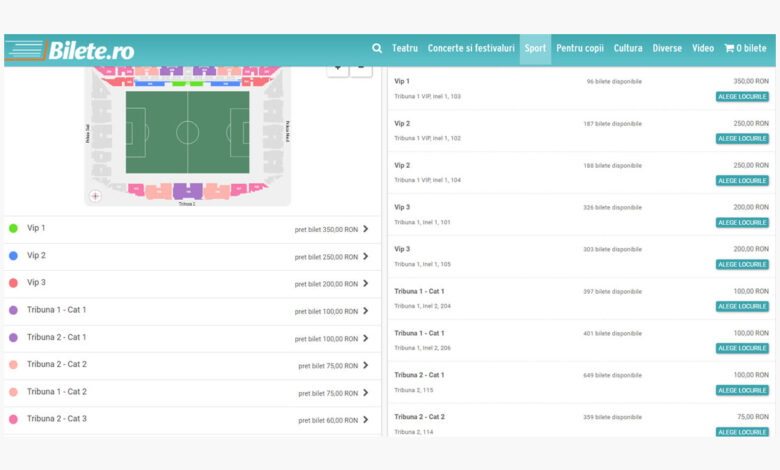Click Alege locurile for Tribuna 2, 115
This screenshot has width=780, height=470.
point(742,391)
